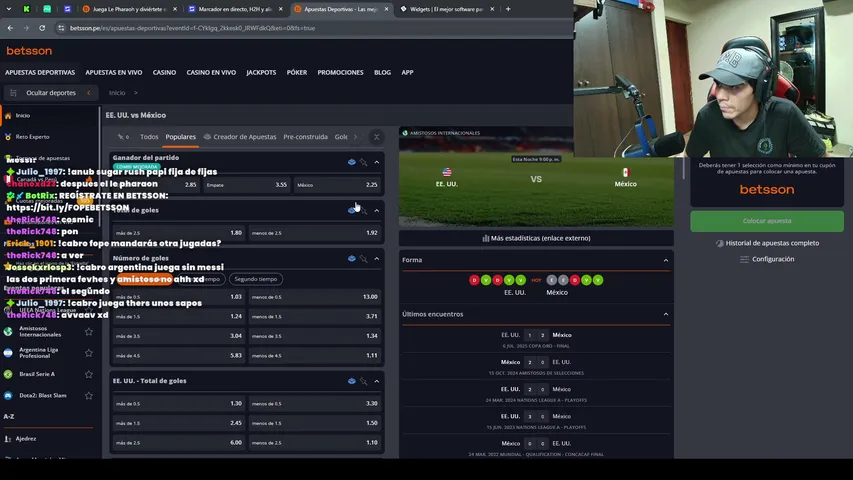Collapse EE. UU. - Total de goles market

(x=376, y=381)
